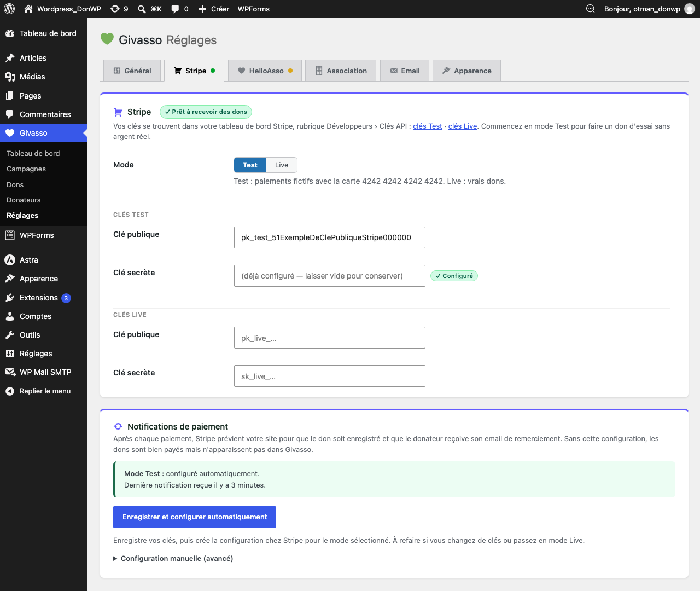Open Dons in Givasso submenu
Screen dimensions: 700x591
click(15, 185)
